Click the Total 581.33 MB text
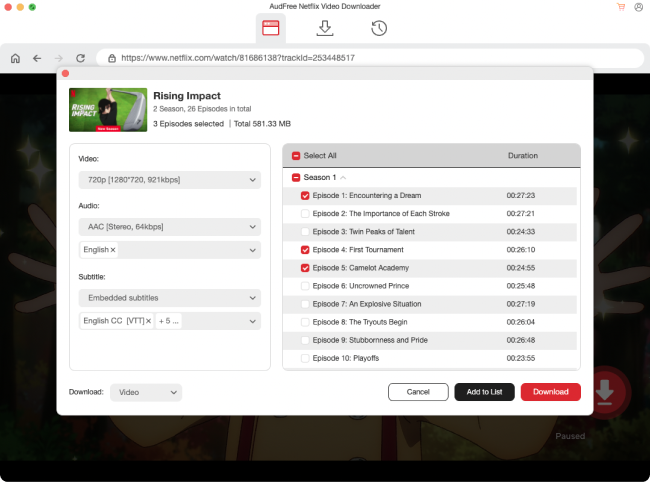This screenshot has width=650, height=482. point(262,124)
